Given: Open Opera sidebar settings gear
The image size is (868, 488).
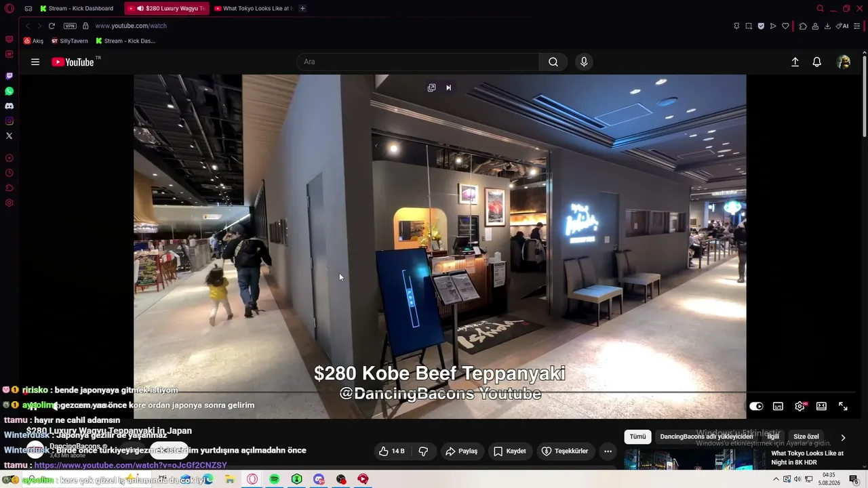Looking at the screenshot, I should [9, 203].
